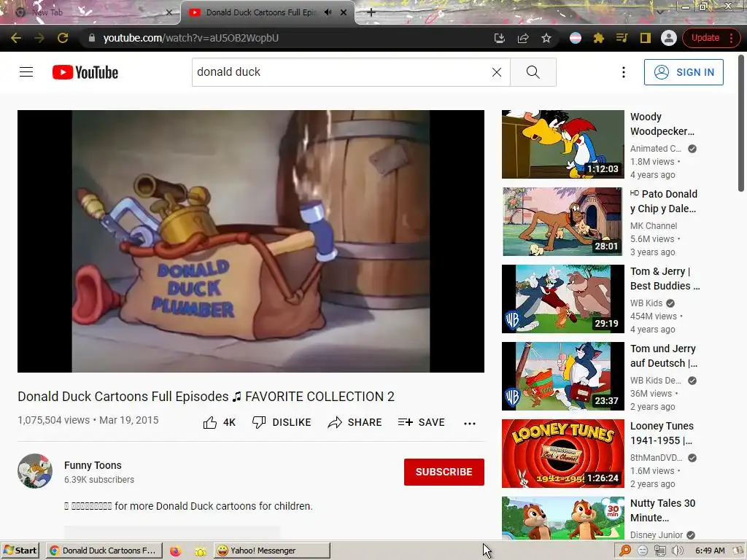This screenshot has width=747, height=560.
Task: Share this page via browser share icon
Action: pos(522,38)
